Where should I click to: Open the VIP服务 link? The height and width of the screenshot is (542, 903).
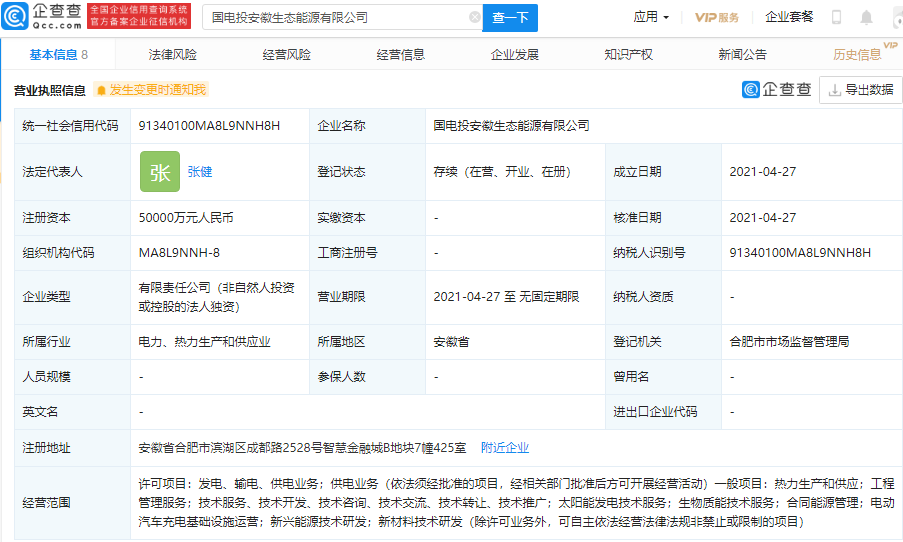click(717, 17)
